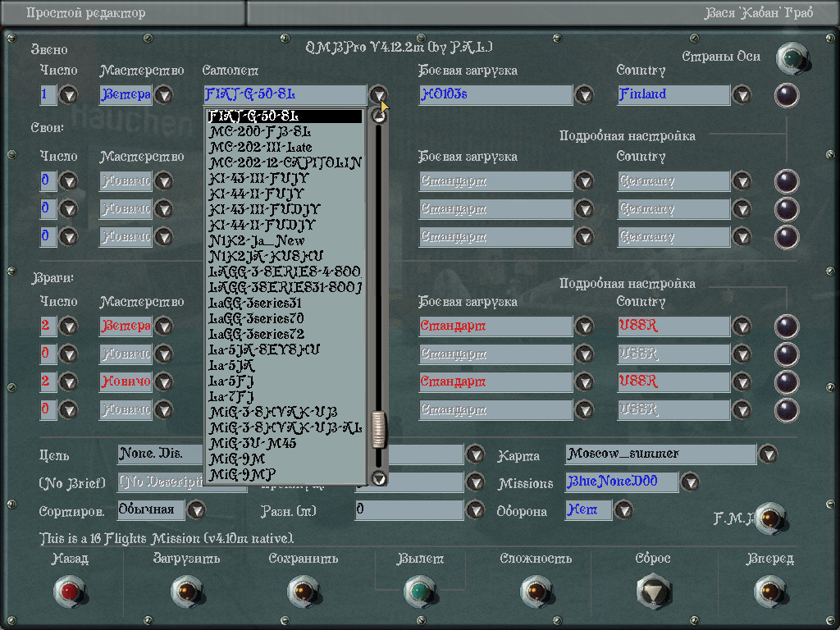Image resolution: width=840 pixels, height=630 pixels.
Task: Click the aircraft list scrollbar thumb
Action: [379, 430]
